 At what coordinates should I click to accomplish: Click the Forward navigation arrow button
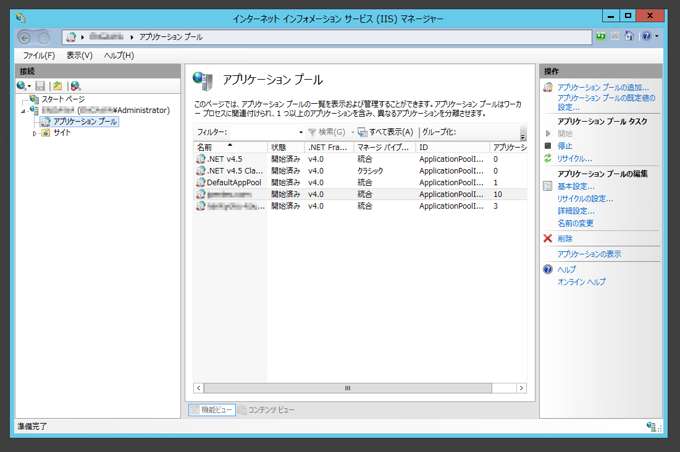coord(43,38)
